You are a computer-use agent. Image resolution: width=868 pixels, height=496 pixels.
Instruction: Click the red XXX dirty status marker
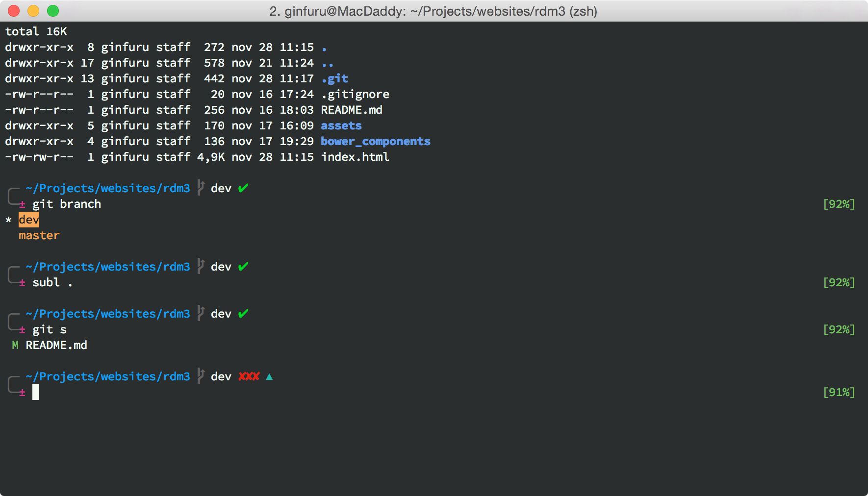click(x=249, y=376)
